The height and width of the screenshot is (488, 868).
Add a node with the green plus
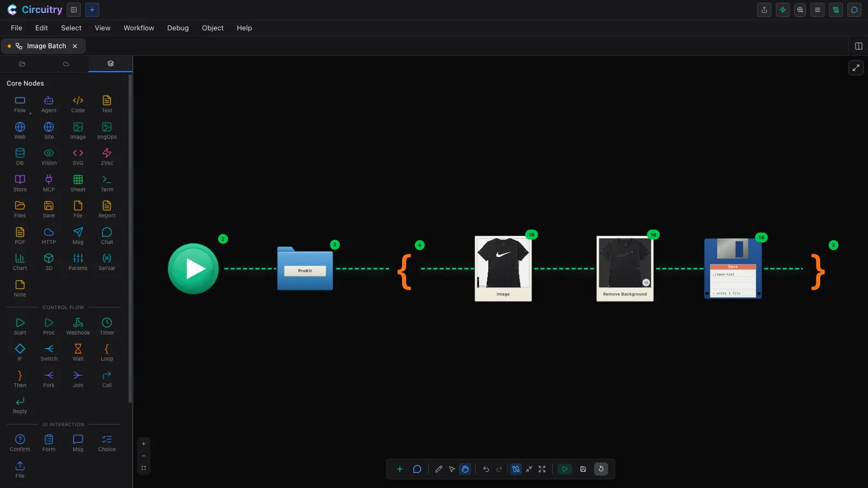tap(400, 469)
